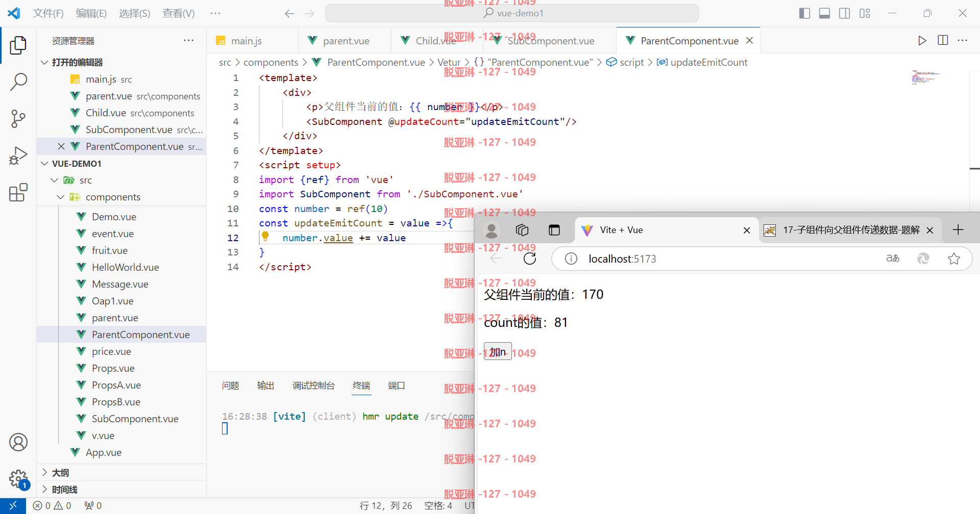
Task: Click the code minimap preview
Action: tap(925, 77)
